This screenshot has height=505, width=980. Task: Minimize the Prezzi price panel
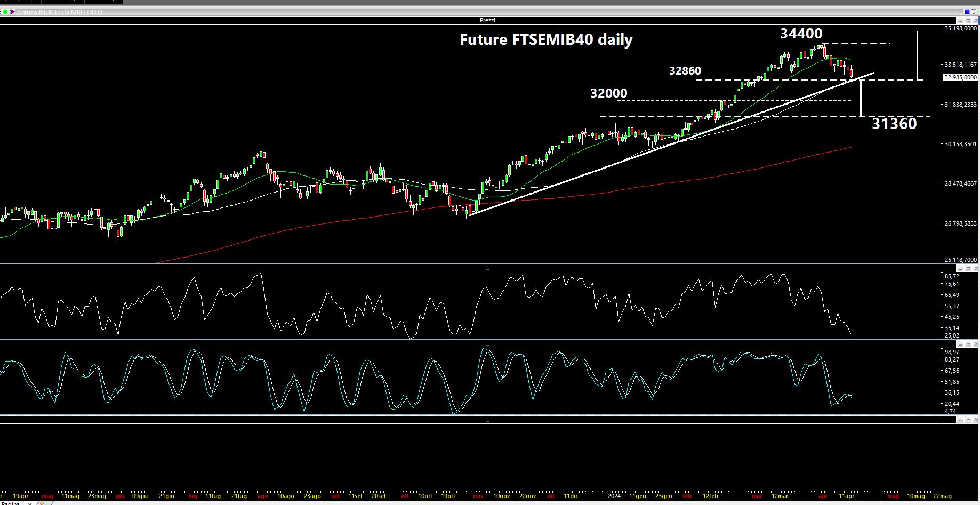(960, 20)
